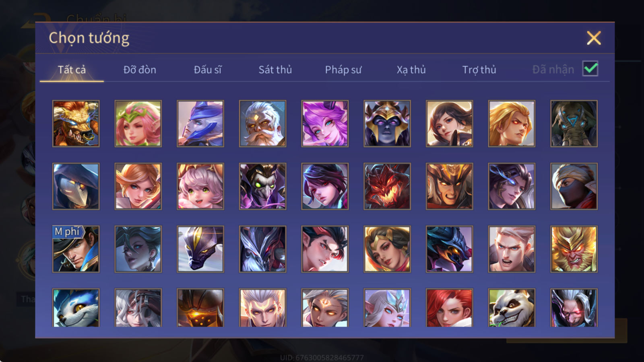
Task: Select the free trial hero labeled M phí
Action: tap(76, 249)
